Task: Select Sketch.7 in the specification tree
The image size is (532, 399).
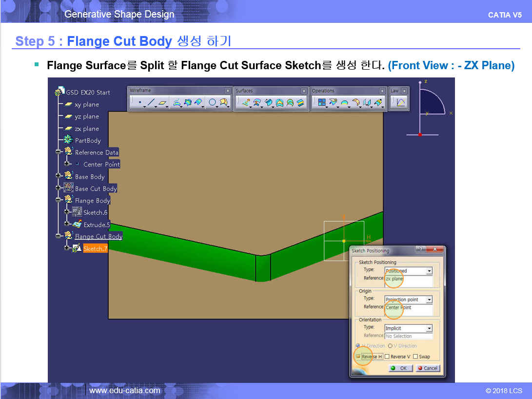Action: (x=95, y=248)
